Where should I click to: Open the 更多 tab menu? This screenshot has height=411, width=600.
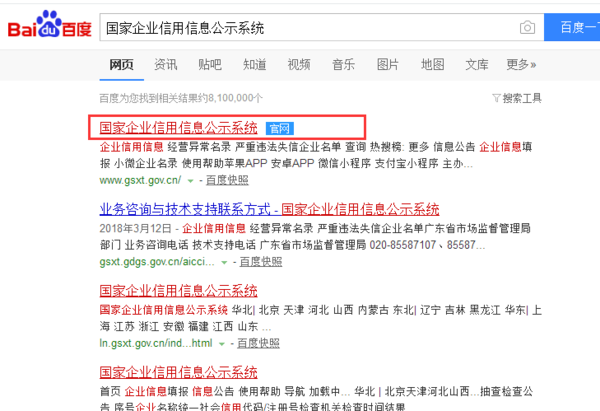coord(521,65)
